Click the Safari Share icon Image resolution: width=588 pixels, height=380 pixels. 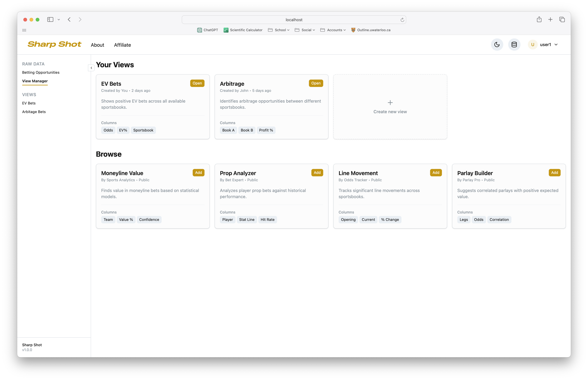(539, 19)
